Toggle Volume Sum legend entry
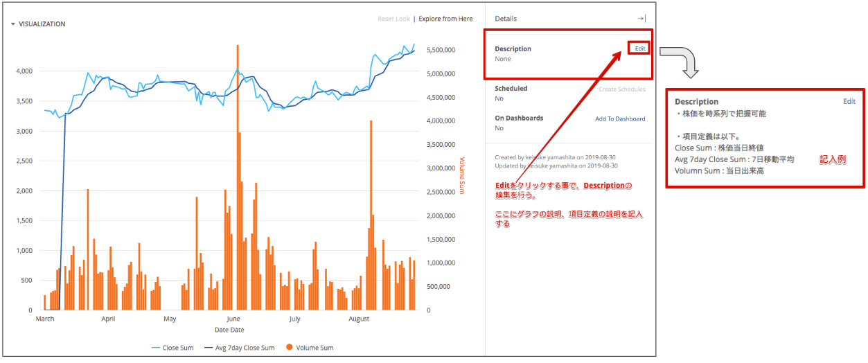The width and height of the screenshot is (868, 363). 309,348
